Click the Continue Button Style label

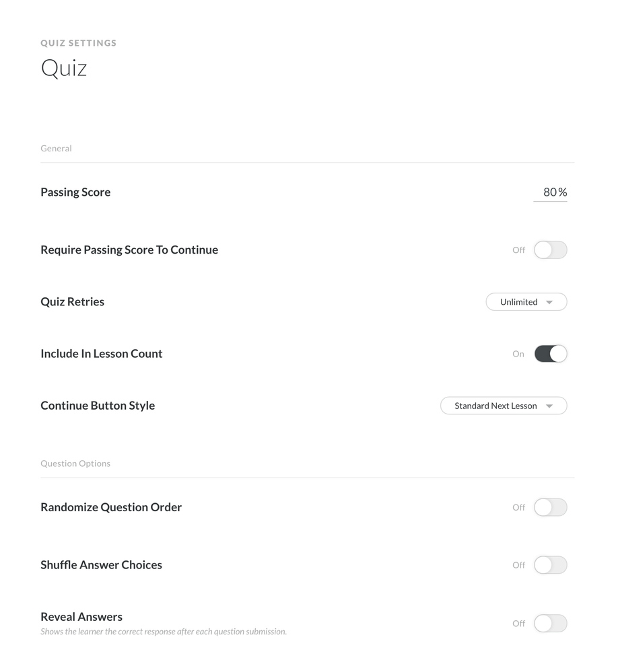[x=98, y=406]
